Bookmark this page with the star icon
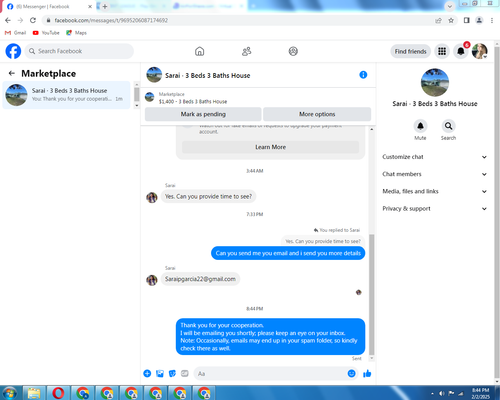Image resolution: width=500 pixels, height=400 pixels. tap(451, 20)
